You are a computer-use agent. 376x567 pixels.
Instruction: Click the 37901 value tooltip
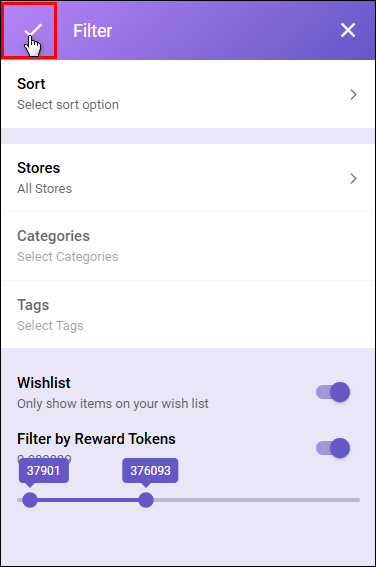[x=44, y=471]
